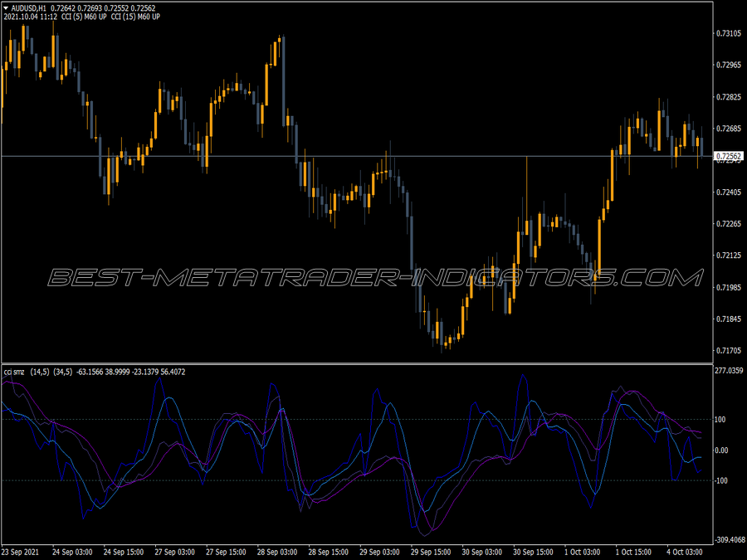Click the 23 Sep 2021 time axis label

(21, 553)
